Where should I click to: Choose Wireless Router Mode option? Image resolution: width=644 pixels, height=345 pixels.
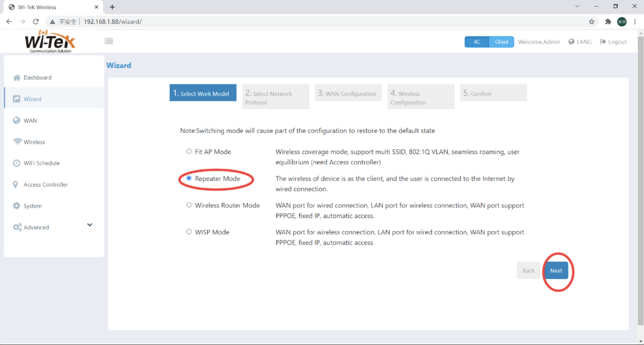[x=189, y=205]
